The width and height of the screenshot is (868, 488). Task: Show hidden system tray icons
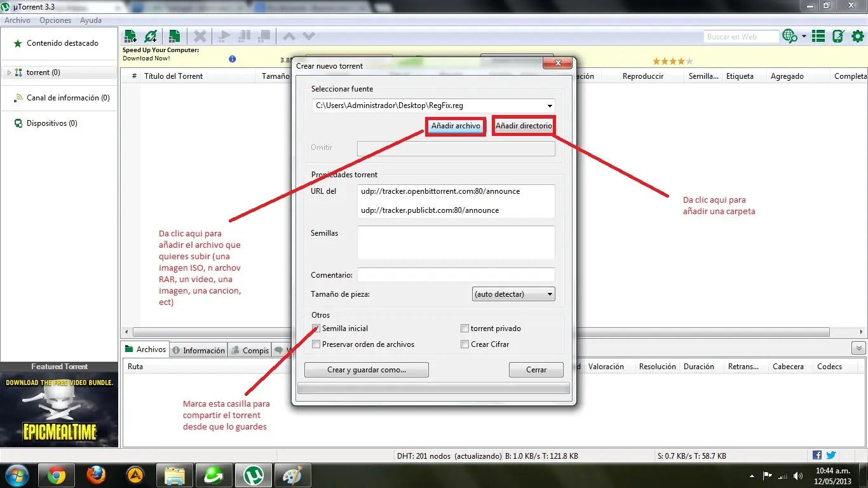tap(752, 476)
